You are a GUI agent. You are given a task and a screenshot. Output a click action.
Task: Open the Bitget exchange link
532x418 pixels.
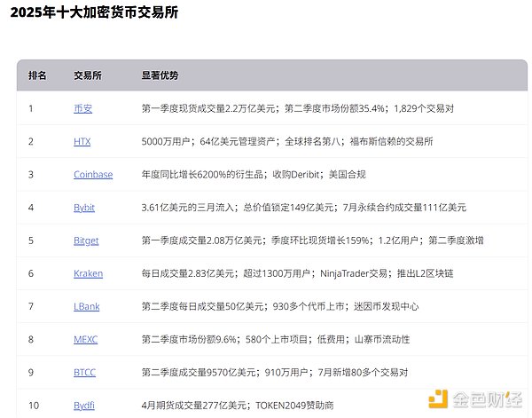86,241
